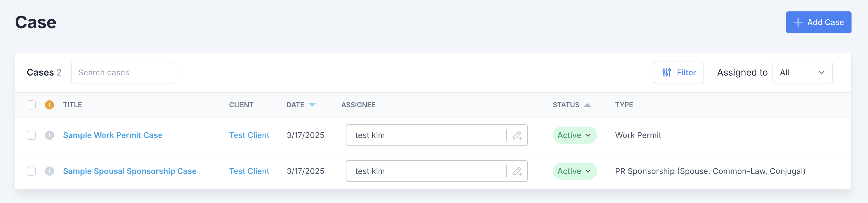Click the TITLE column header

(72, 105)
